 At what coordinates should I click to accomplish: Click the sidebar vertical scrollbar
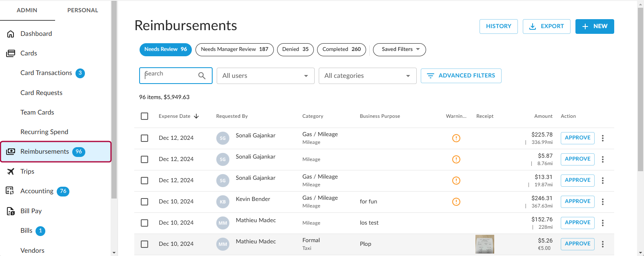pyautogui.click(x=114, y=100)
